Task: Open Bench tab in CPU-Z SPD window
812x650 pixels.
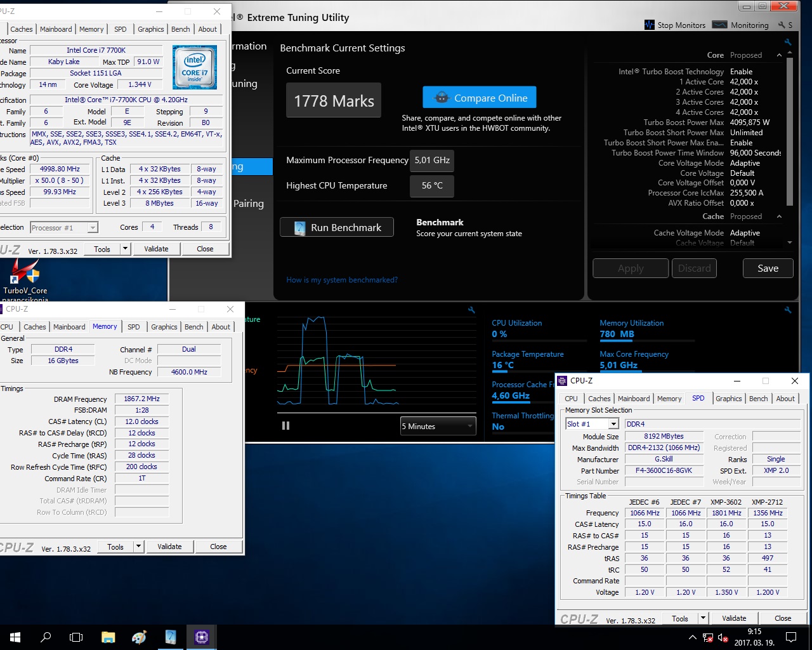Action: click(x=759, y=399)
